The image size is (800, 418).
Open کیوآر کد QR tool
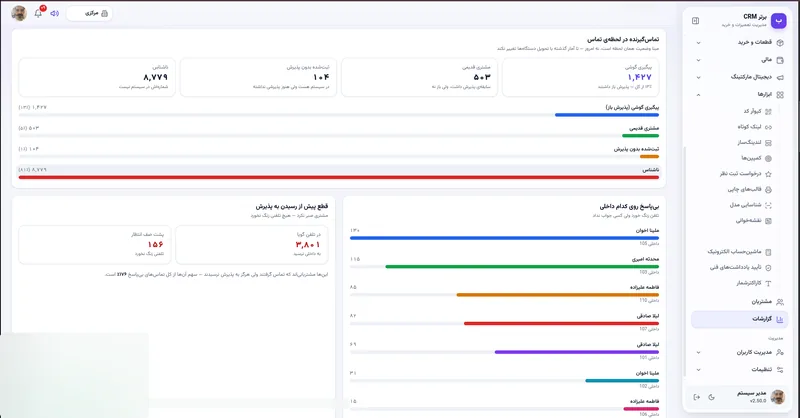pos(757,111)
